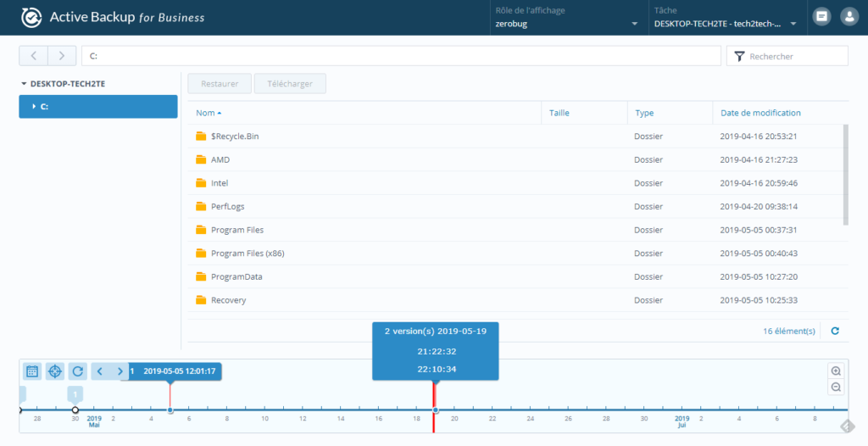The image size is (868, 446).
Task: Click the locate current version target icon
Action: [55, 371]
